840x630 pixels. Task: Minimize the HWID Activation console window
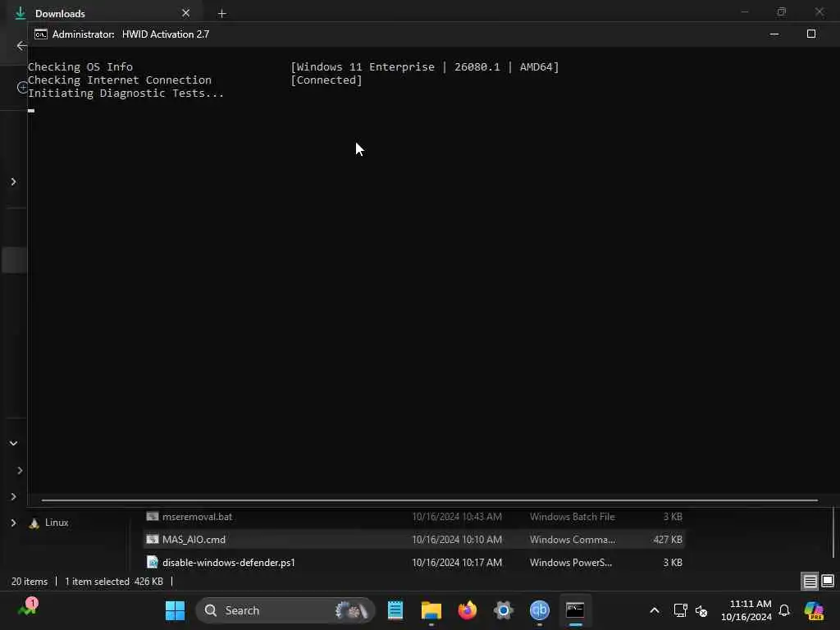(774, 34)
